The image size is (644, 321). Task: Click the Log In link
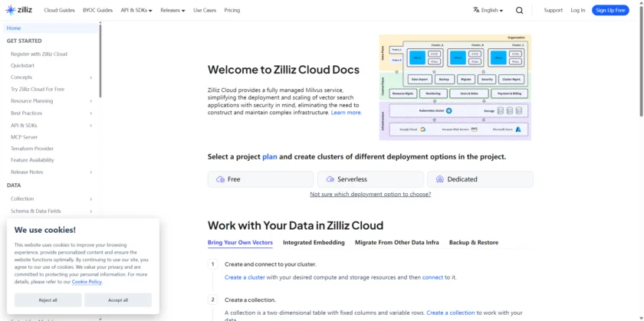(x=578, y=10)
